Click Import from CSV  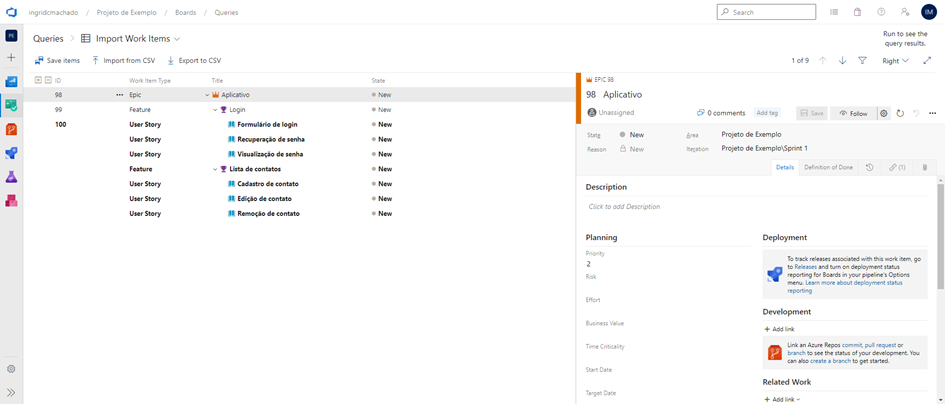click(x=124, y=61)
